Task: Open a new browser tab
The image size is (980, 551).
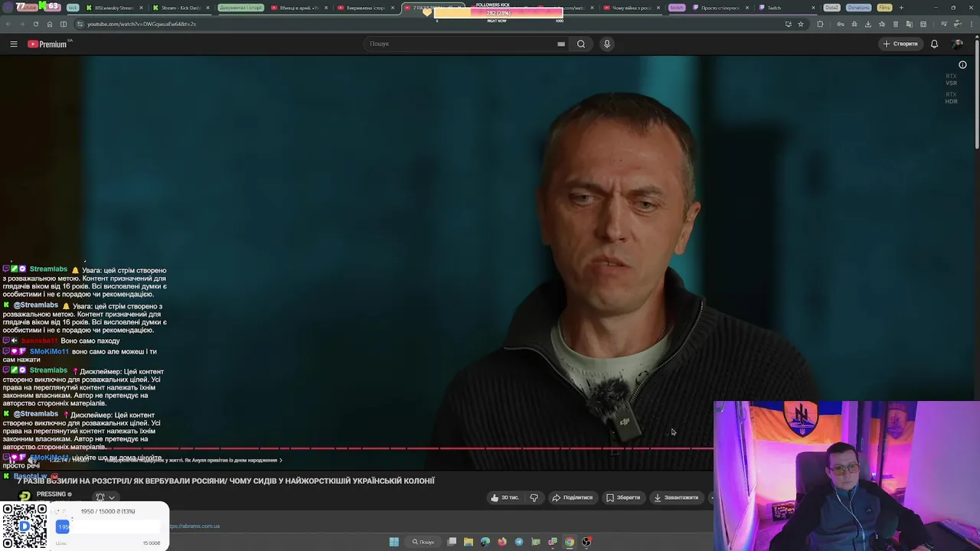Action: [901, 8]
